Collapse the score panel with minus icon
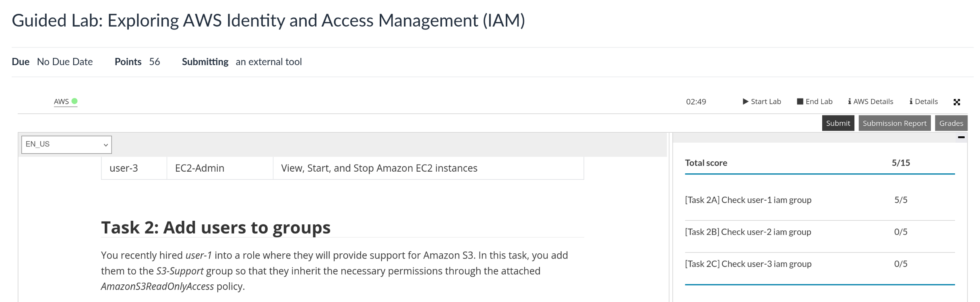The height and width of the screenshot is (302, 980). point(961,138)
